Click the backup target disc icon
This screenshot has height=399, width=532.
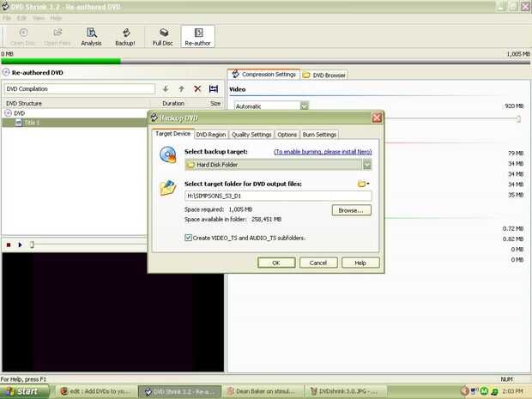pyautogui.click(x=168, y=154)
